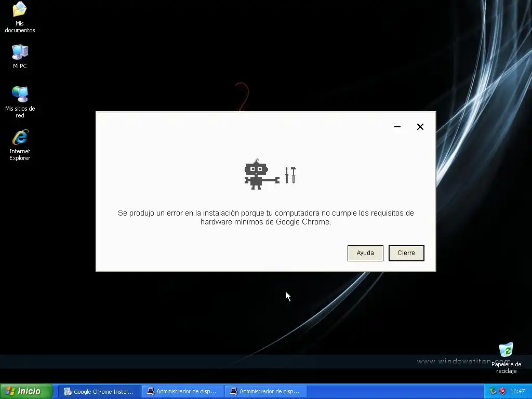Click the Cierre button in installer dialog
The height and width of the screenshot is (399, 532).
click(406, 253)
